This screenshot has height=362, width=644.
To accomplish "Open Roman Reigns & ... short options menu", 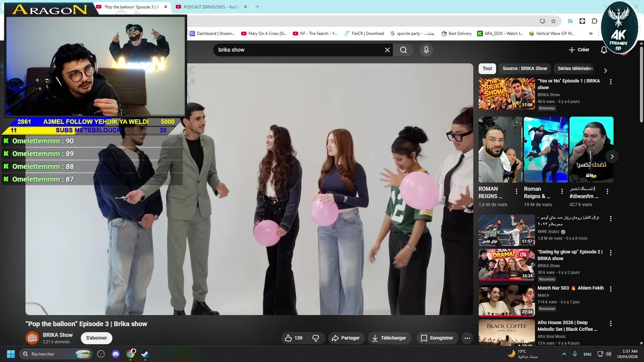I will [x=561, y=192].
